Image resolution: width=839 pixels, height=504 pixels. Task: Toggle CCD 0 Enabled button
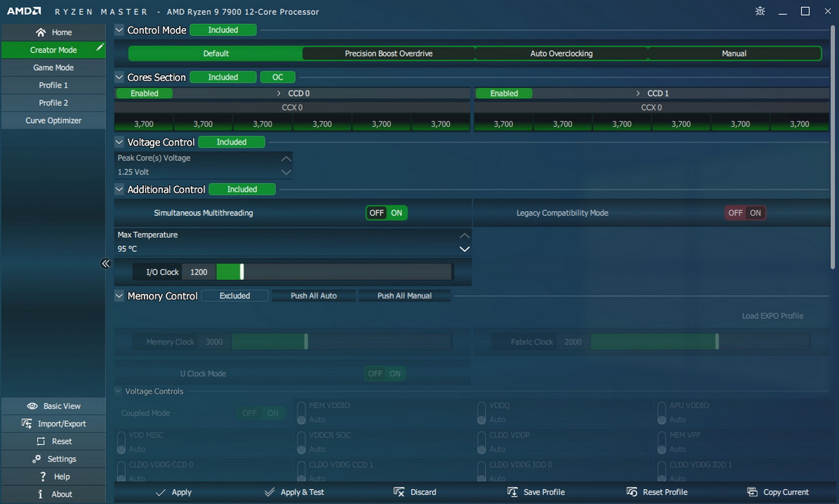(144, 93)
